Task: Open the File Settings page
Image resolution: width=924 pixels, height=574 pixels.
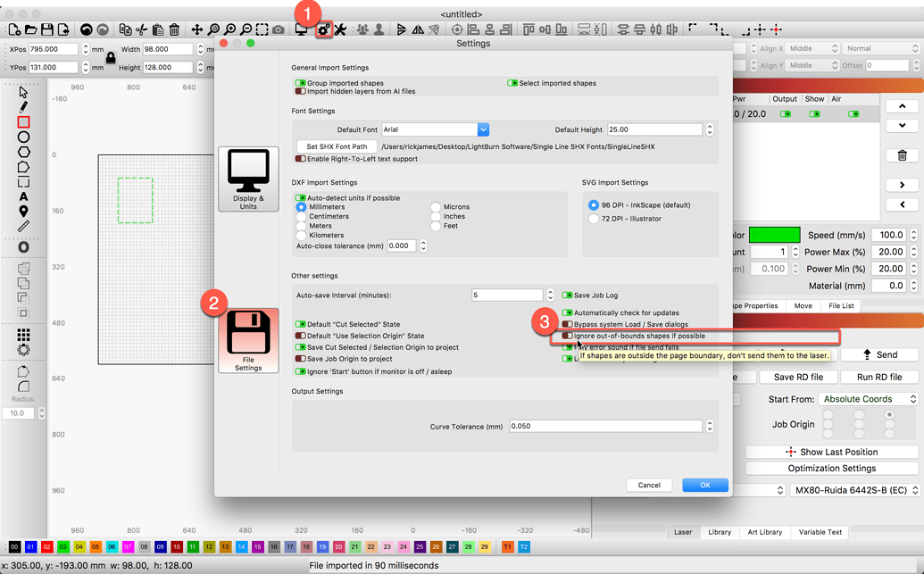Action: (248, 340)
